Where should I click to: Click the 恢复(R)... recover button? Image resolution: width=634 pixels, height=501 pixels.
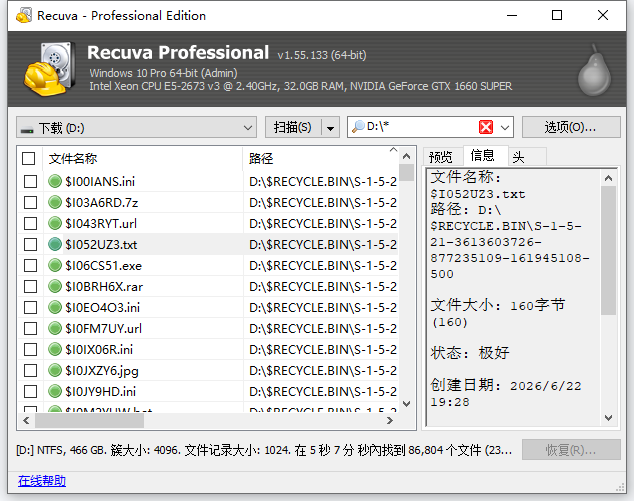(x=571, y=450)
